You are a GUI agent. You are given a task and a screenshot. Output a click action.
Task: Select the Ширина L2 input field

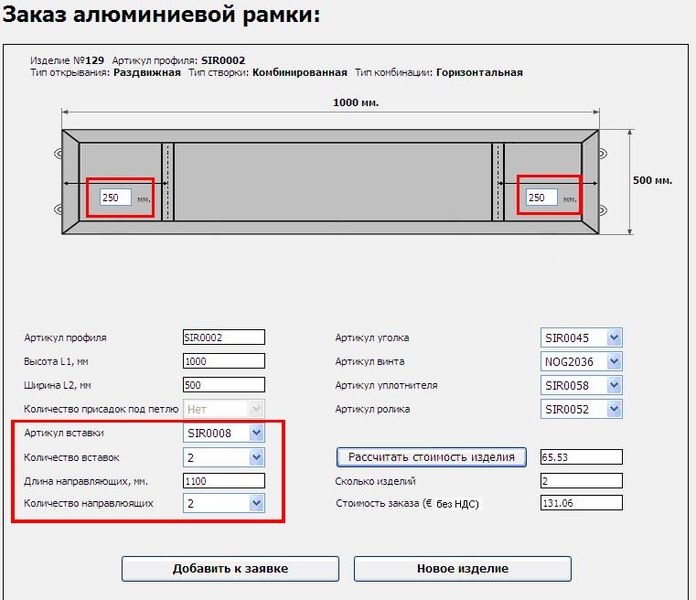pos(224,385)
